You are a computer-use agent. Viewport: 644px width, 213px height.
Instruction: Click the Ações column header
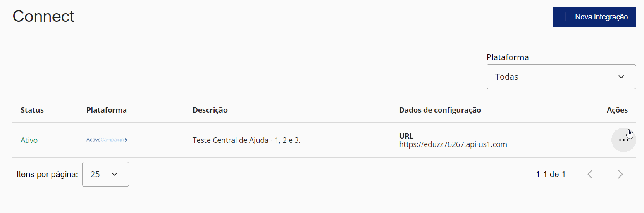click(617, 110)
